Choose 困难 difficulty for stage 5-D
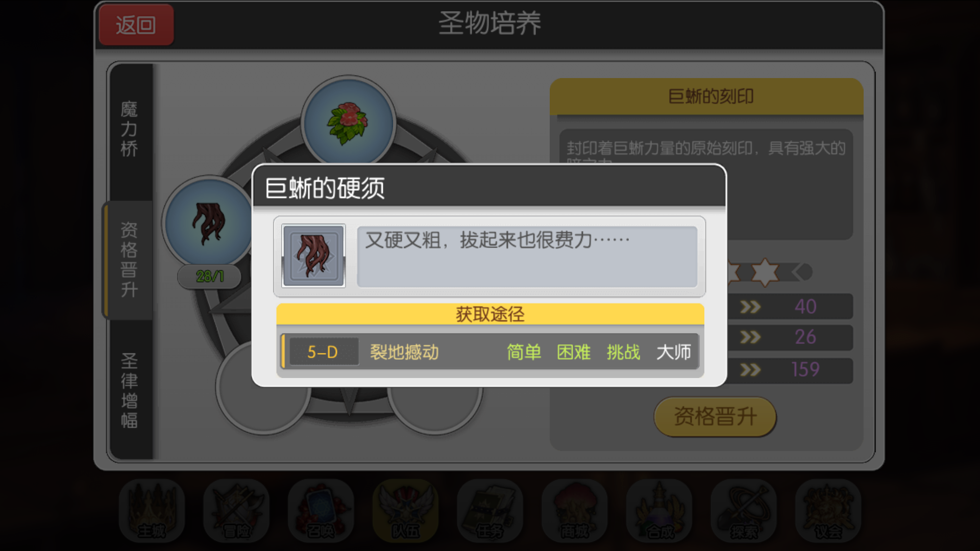 pyautogui.click(x=574, y=352)
